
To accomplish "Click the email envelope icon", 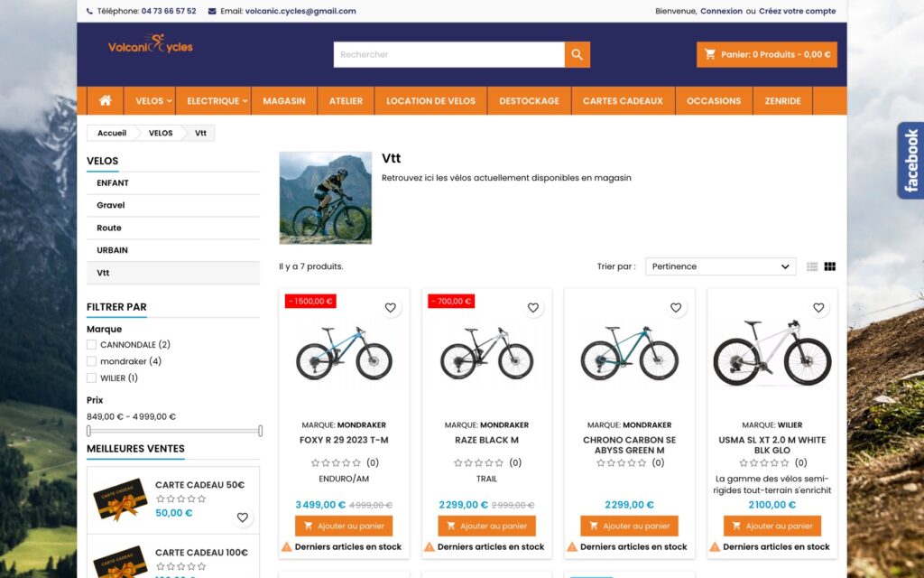I will (x=212, y=11).
